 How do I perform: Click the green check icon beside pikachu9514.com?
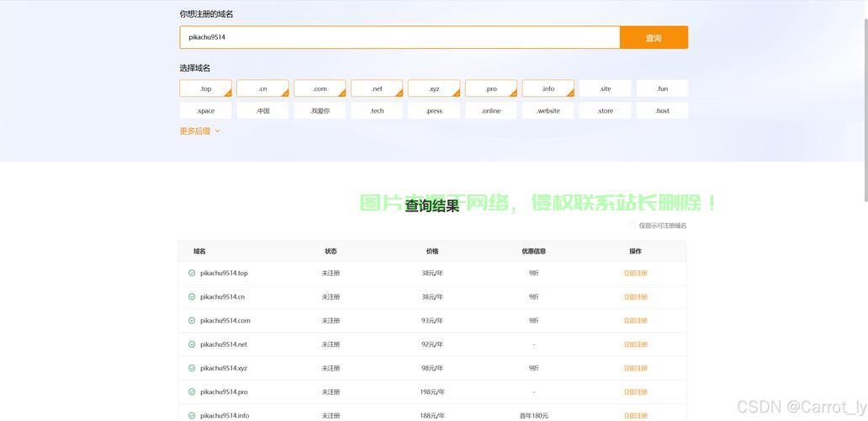(x=192, y=321)
